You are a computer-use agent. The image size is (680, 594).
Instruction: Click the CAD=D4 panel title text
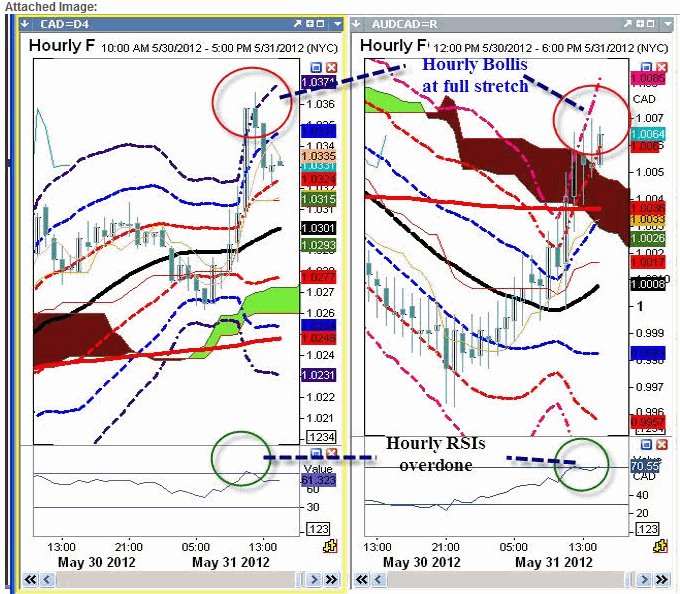click(64, 24)
